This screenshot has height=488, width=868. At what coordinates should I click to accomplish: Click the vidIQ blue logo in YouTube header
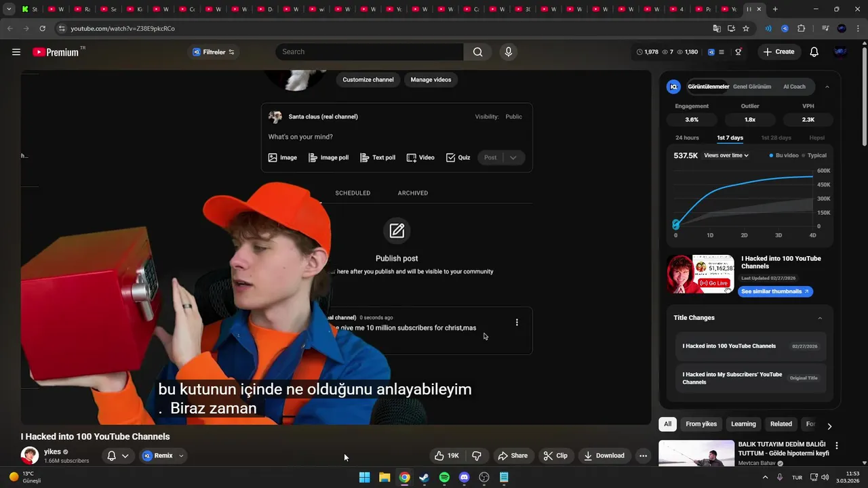point(711,52)
